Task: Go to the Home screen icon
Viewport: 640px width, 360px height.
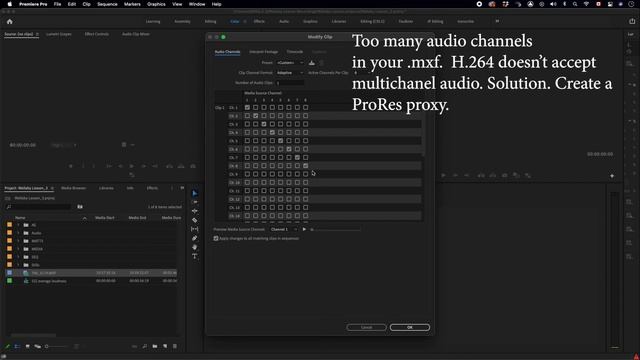Action: (10, 21)
